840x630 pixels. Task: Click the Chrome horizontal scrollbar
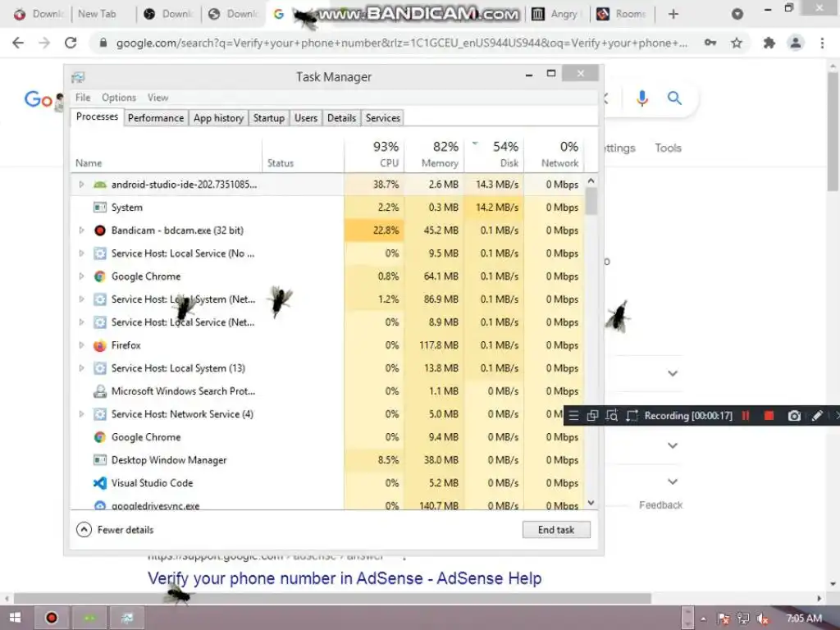(x=332, y=598)
